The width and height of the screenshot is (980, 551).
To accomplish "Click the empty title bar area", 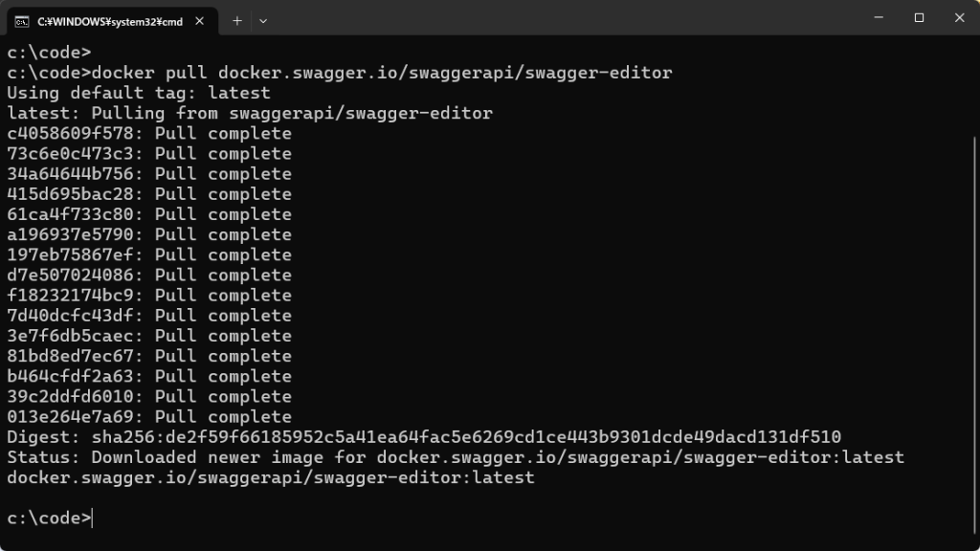I will pyautogui.click(x=563, y=17).
